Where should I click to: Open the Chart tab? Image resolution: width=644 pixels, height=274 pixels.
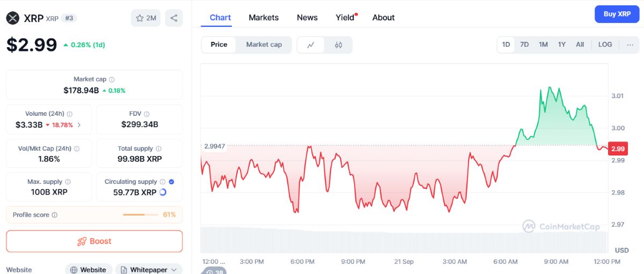[x=220, y=17]
